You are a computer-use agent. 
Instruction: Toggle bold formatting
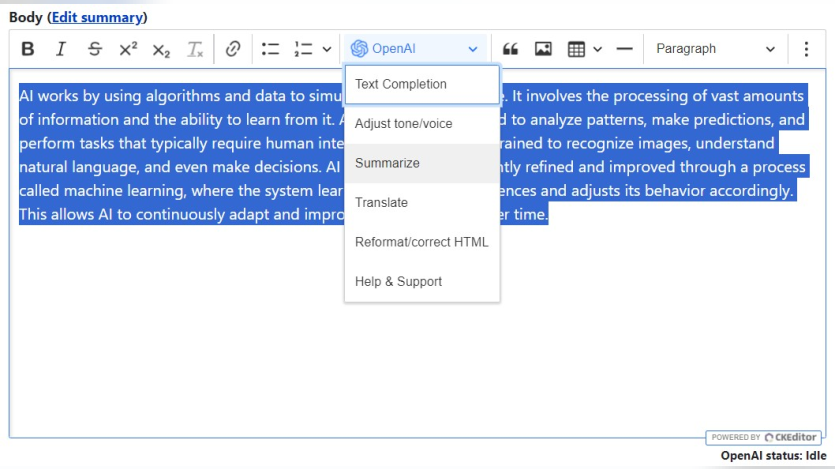[28, 49]
